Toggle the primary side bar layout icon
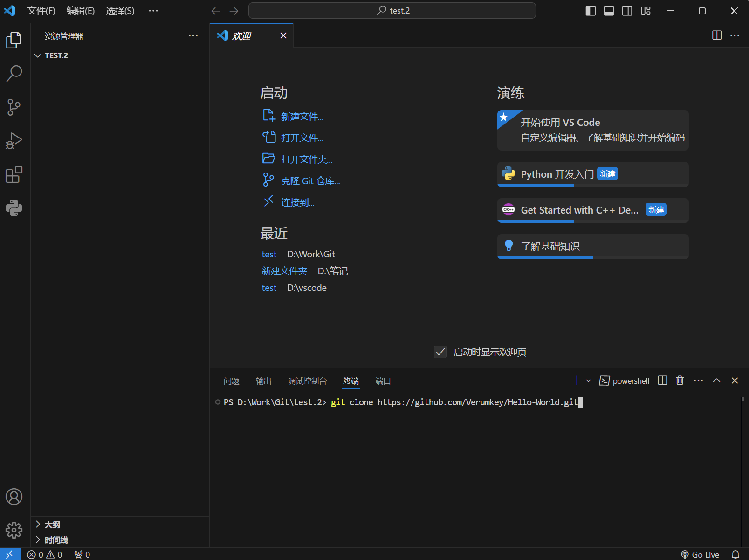Image resolution: width=749 pixels, height=560 pixels. tap(591, 11)
